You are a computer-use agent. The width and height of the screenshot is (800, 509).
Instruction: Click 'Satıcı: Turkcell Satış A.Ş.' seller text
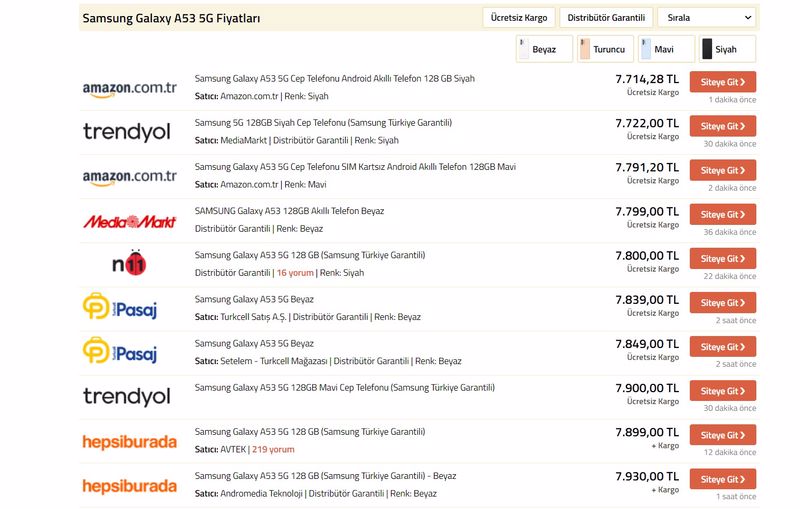(x=240, y=317)
